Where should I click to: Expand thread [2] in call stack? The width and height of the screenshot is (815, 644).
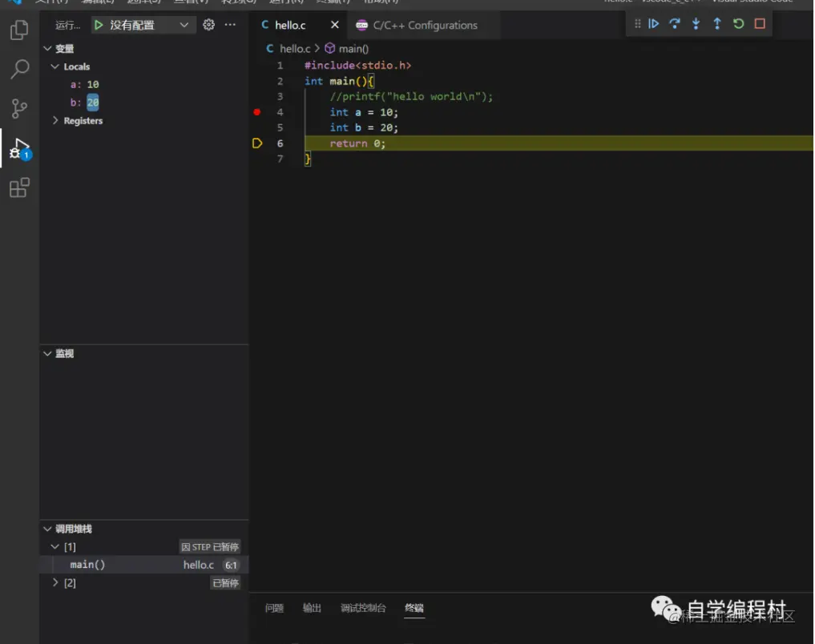[55, 582]
